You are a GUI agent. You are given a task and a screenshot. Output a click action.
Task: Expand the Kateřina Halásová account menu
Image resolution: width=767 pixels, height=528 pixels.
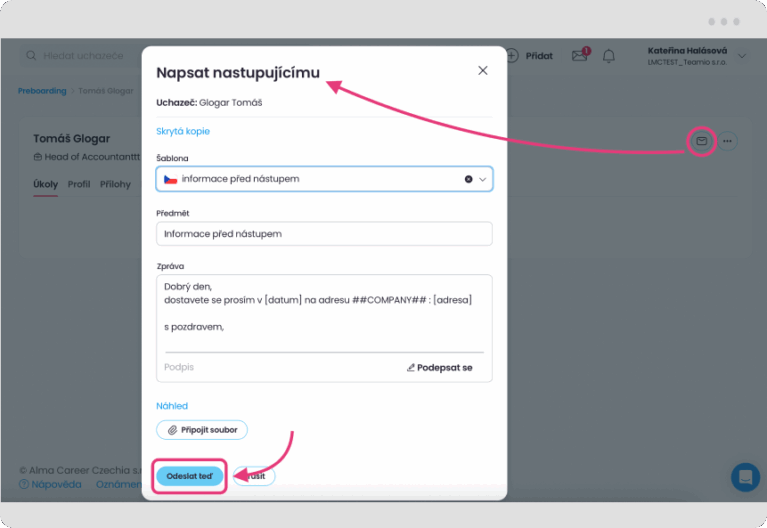coord(742,56)
